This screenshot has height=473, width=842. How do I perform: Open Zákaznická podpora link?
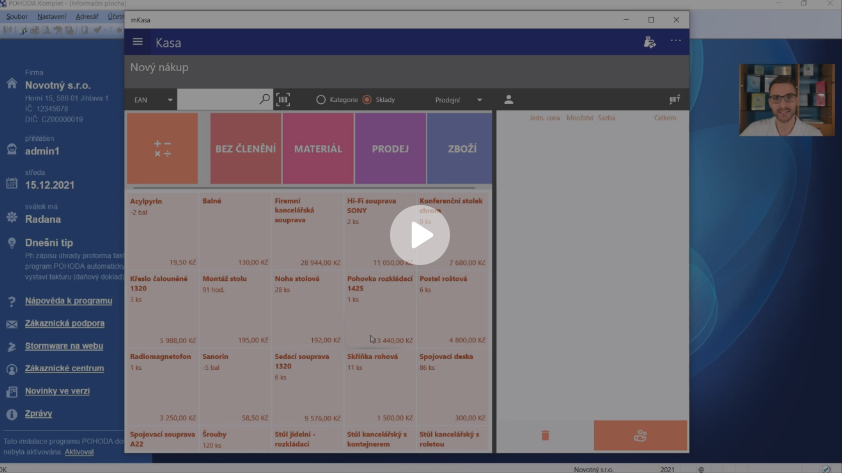coord(64,323)
